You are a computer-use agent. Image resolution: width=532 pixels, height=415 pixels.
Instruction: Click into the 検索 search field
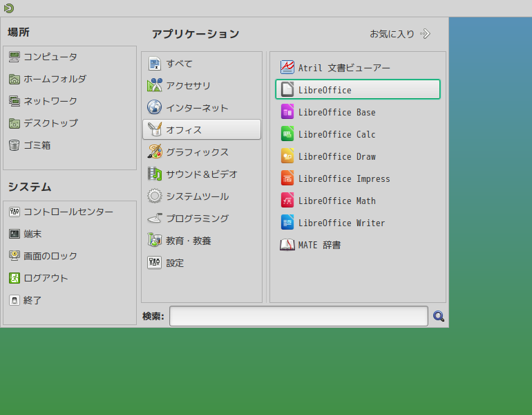tap(298, 316)
